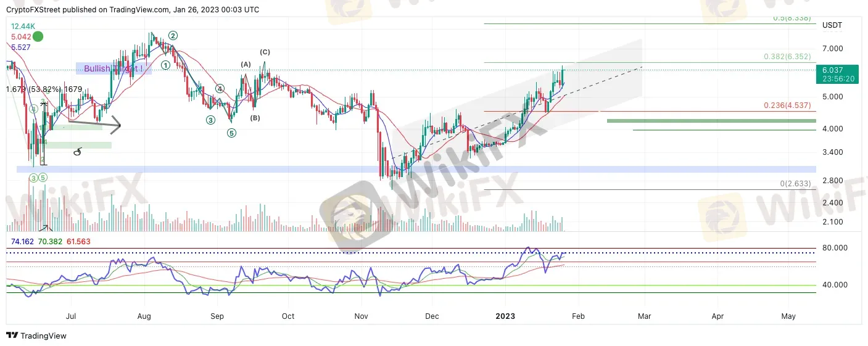Click the Dec label on time axis

pos(432,316)
